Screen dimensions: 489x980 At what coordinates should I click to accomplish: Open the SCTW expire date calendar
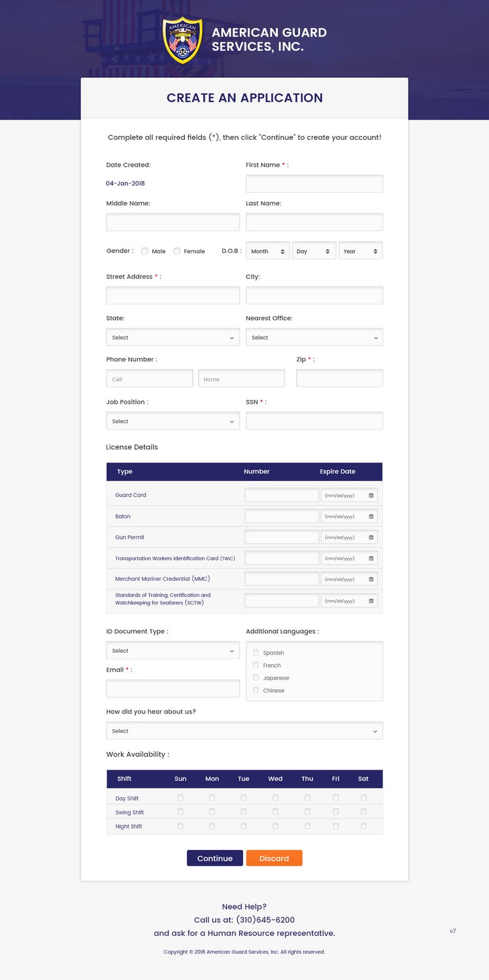[x=373, y=600]
